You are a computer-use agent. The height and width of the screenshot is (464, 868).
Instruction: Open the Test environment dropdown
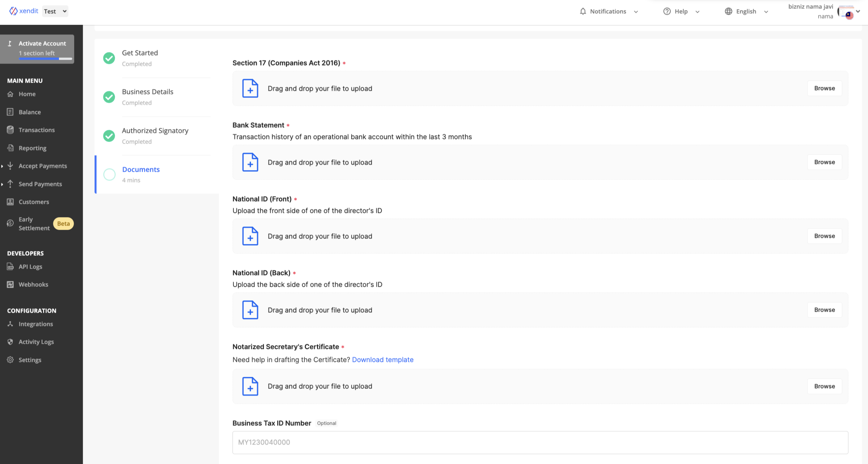click(x=55, y=11)
